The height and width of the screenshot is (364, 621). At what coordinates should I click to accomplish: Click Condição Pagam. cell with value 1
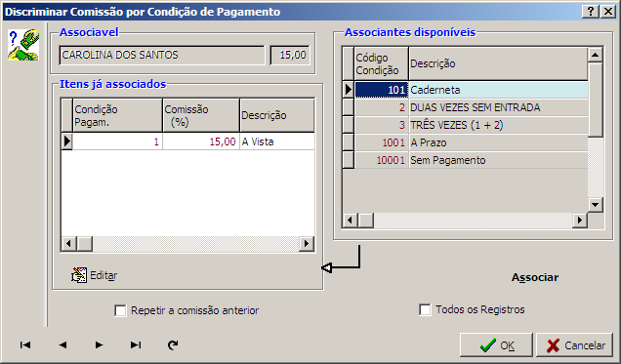click(117, 142)
